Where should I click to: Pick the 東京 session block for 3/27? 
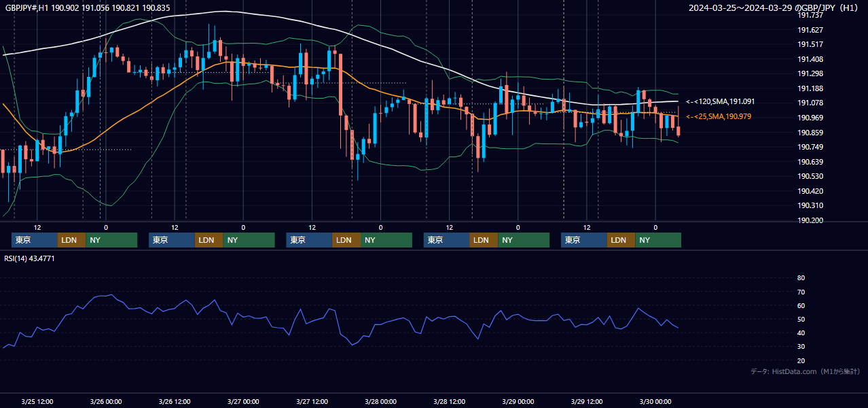click(x=309, y=240)
